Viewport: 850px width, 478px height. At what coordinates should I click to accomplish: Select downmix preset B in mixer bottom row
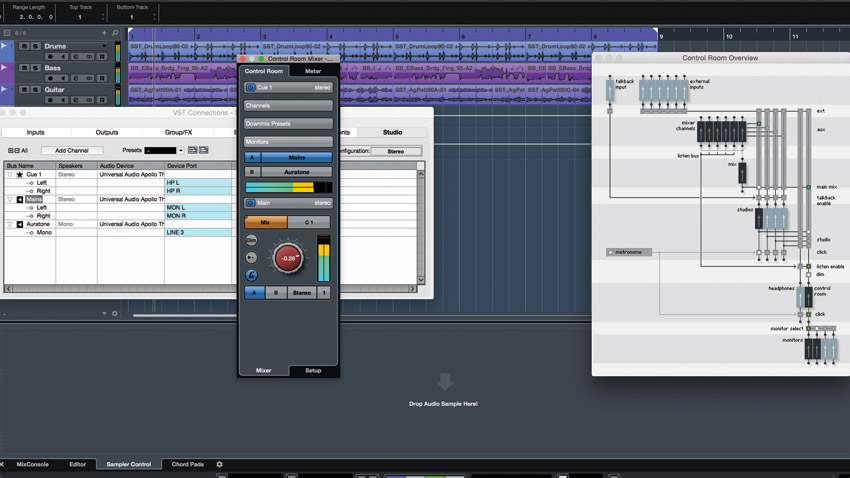point(275,293)
